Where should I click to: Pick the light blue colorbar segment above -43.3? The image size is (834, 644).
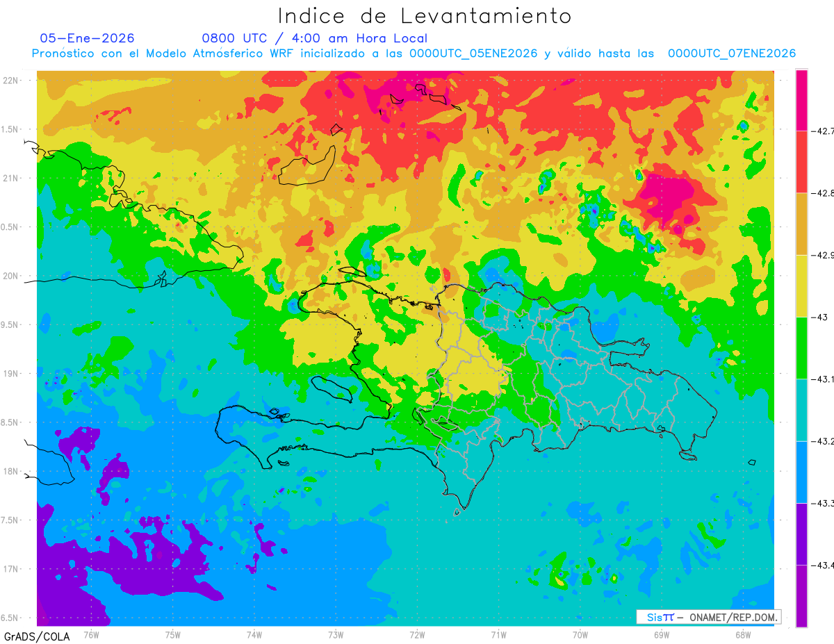[801, 472]
